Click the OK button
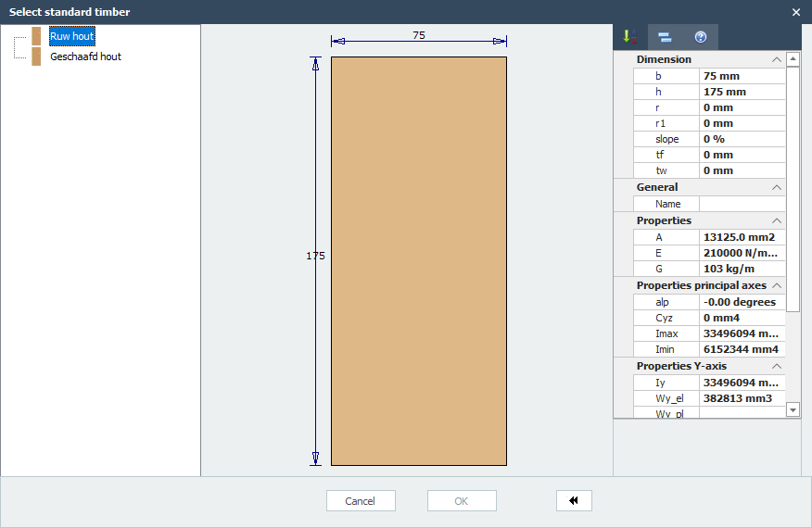812x528 pixels. point(462,501)
